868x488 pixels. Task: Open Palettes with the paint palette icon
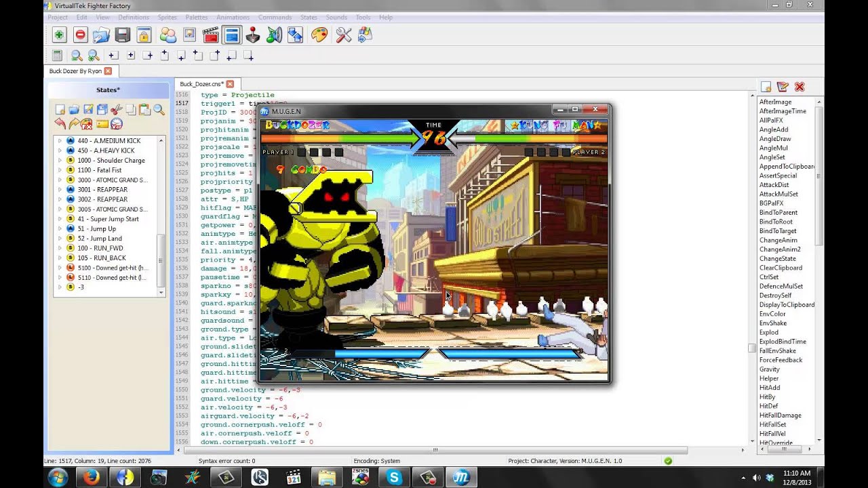tap(319, 35)
